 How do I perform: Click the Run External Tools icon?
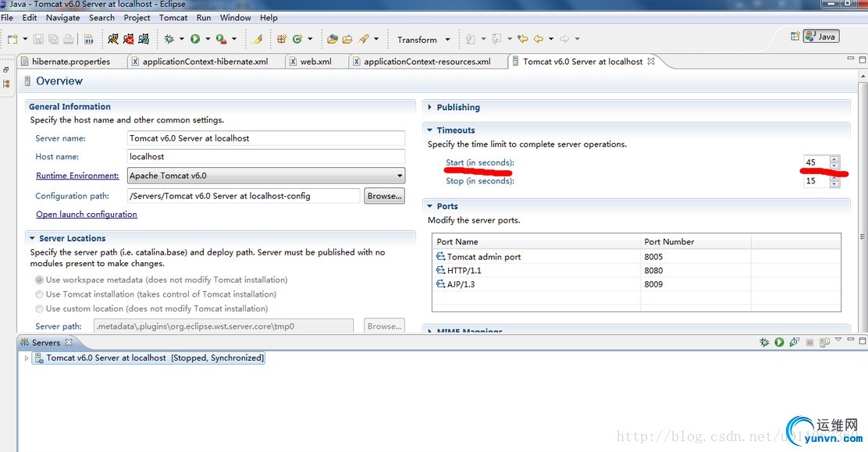[221, 39]
